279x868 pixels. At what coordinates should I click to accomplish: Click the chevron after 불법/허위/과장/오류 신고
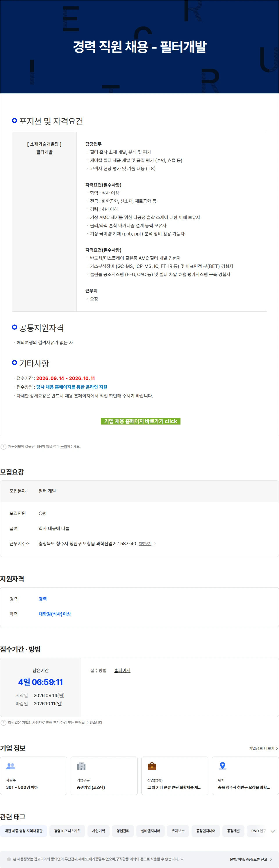click(271, 859)
